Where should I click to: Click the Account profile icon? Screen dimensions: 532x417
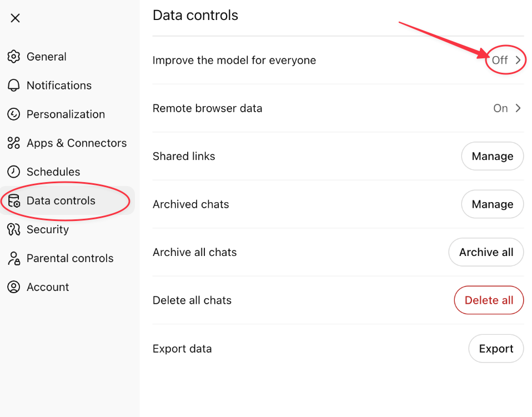[x=13, y=287]
